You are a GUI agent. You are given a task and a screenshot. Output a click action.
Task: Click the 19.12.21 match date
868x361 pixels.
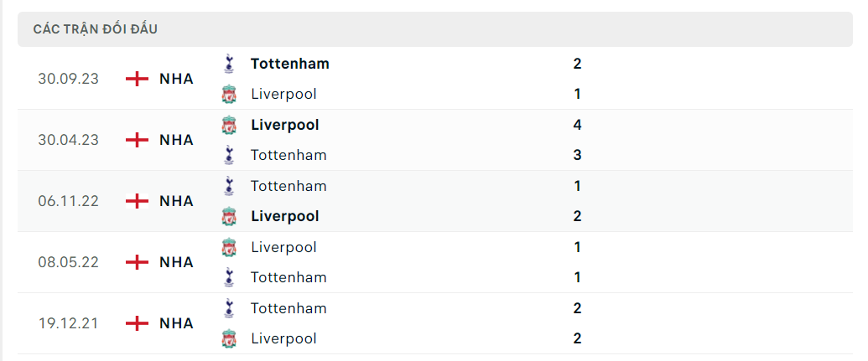click(x=68, y=323)
